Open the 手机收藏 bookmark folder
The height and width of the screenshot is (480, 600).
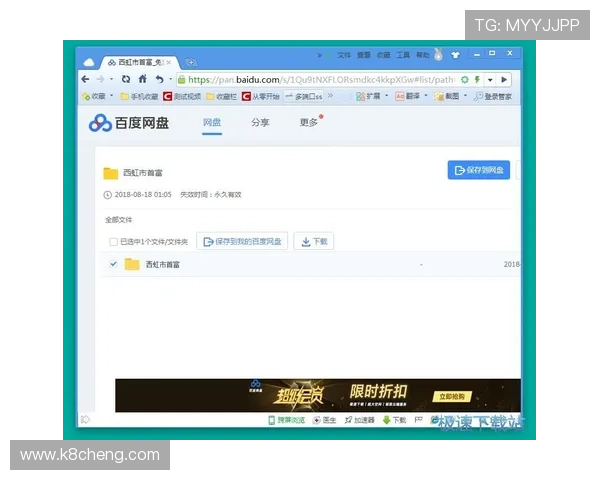pyautogui.click(x=139, y=96)
